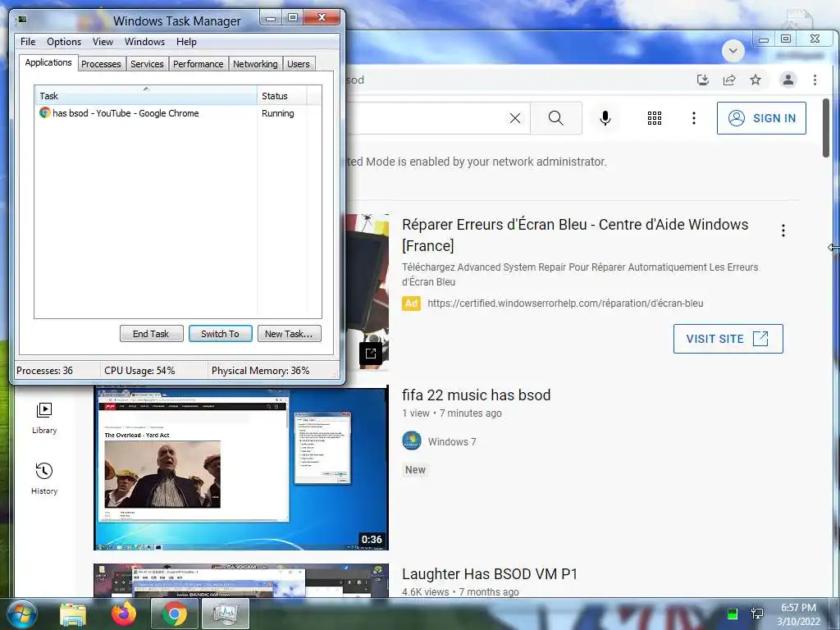Screen dimensions: 840x630
Task: Open the video 'Laughter Has BSOD VM P1'
Action: (489, 574)
